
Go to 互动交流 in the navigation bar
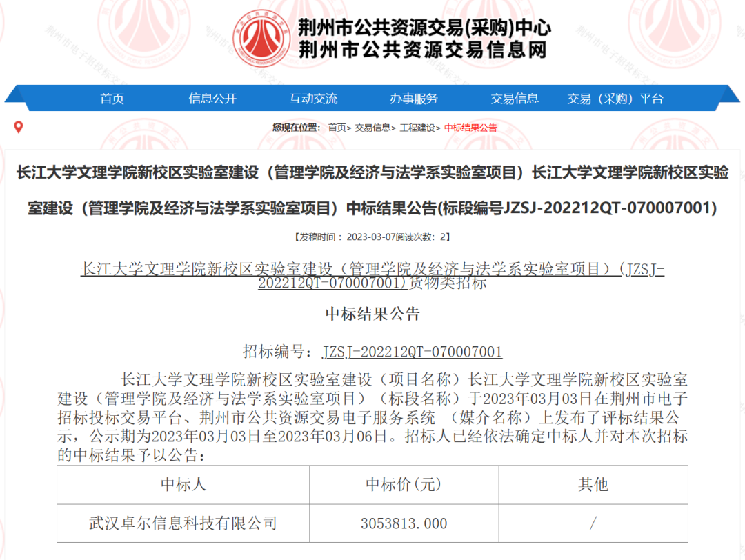(314, 99)
